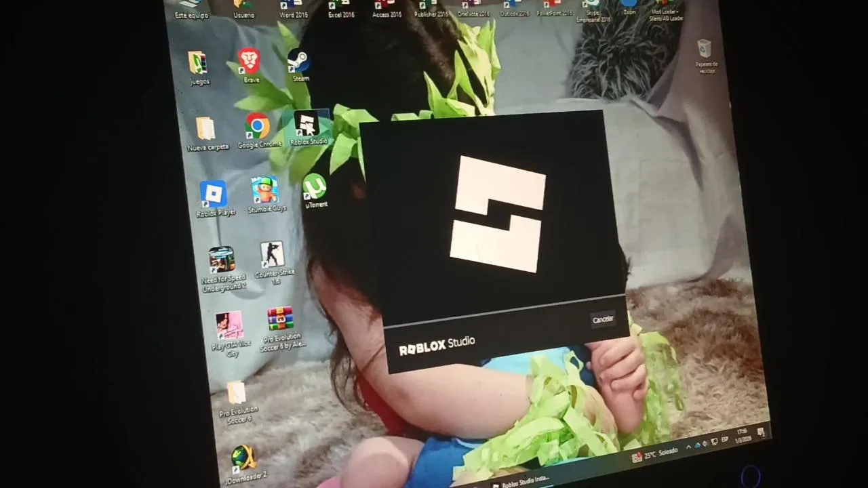
Task: Launch Roblox Player shortcut
Action: [215, 199]
